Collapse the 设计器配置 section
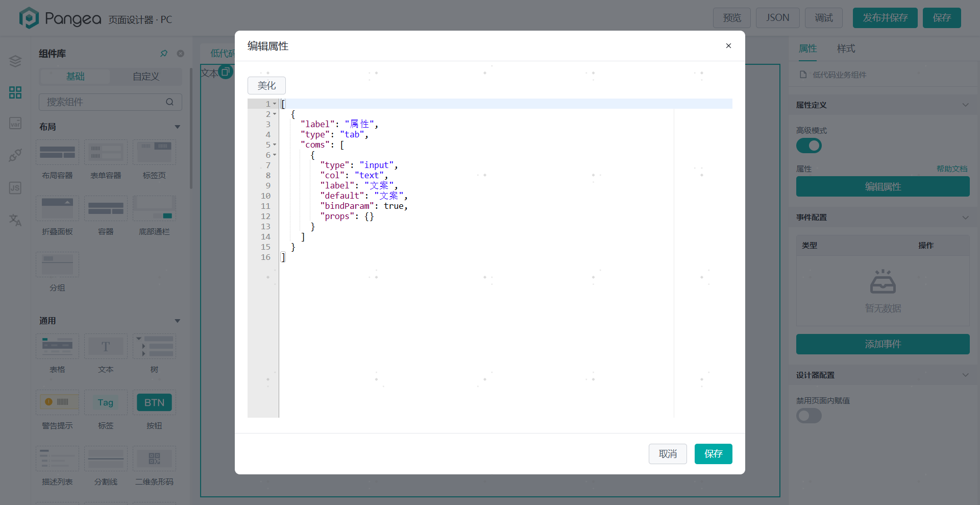980x505 pixels. [965, 375]
